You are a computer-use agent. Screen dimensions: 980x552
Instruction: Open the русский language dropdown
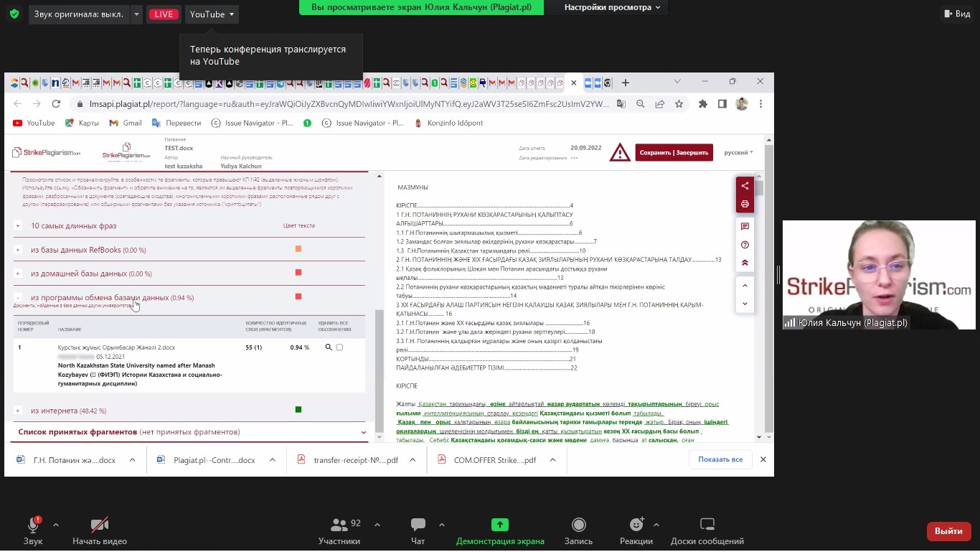[x=738, y=153]
